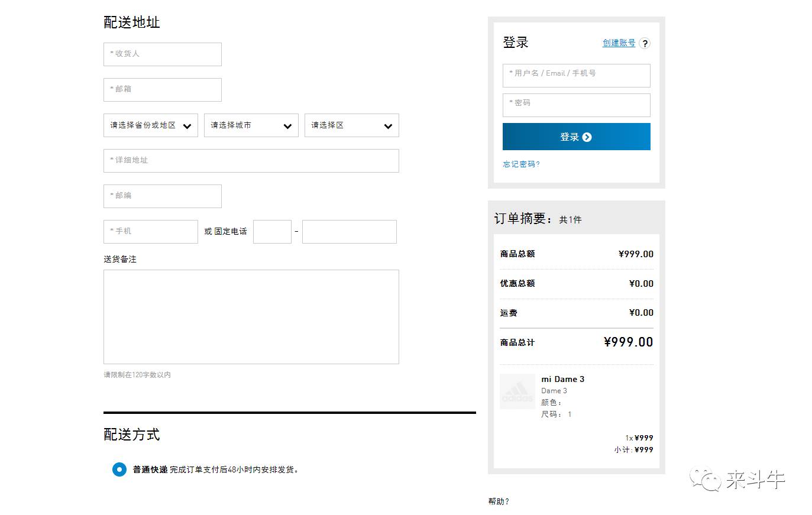Image resolution: width=812 pixels, height=515 pixels.
Task: Click into the 送货备注 text area
Action: pos(251,317)
